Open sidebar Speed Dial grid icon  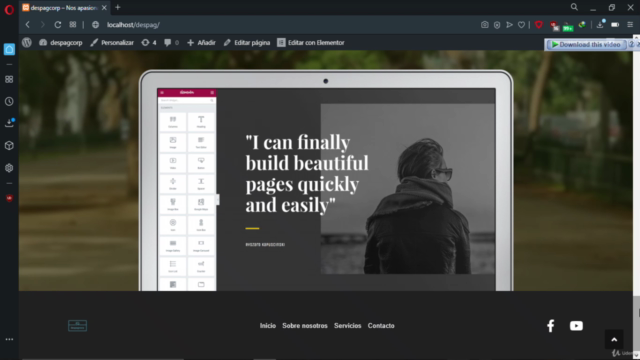coord(9,79)
